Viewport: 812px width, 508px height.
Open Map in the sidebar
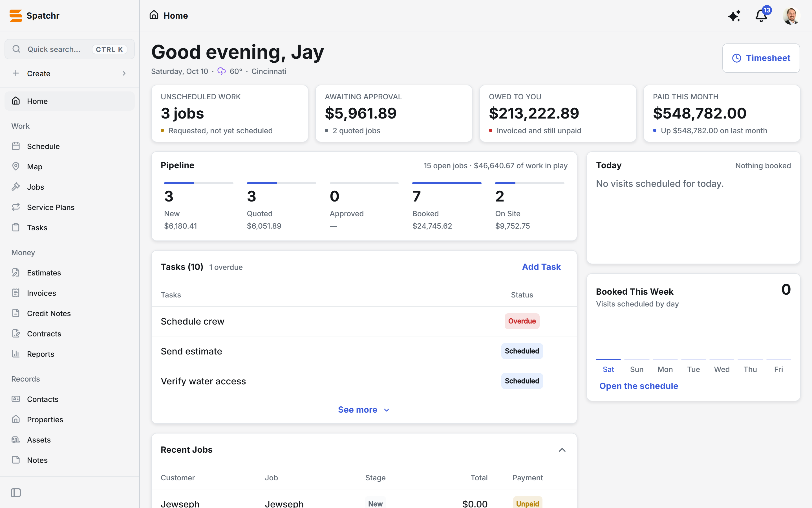[x=69, y=167]
